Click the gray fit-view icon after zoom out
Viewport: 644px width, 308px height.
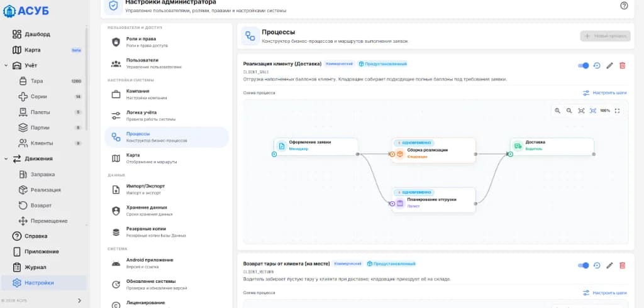(x=581, y=111)
